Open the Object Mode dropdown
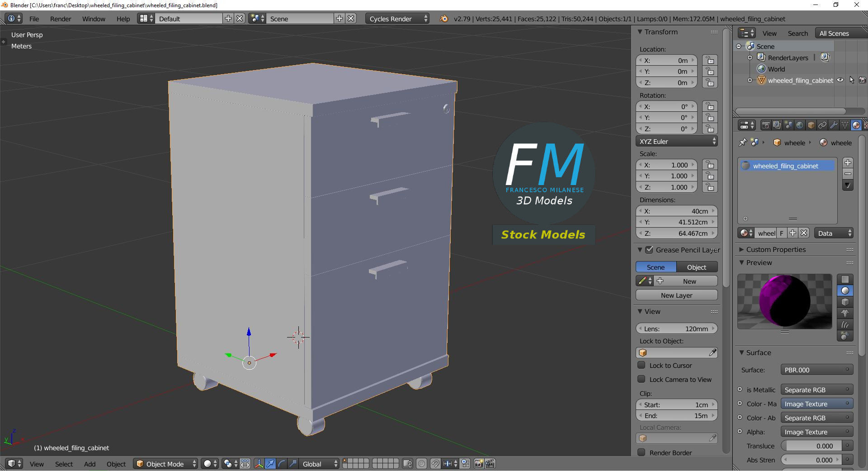The image size is (868, 471). pyautogui.click(x=165, y=464)
